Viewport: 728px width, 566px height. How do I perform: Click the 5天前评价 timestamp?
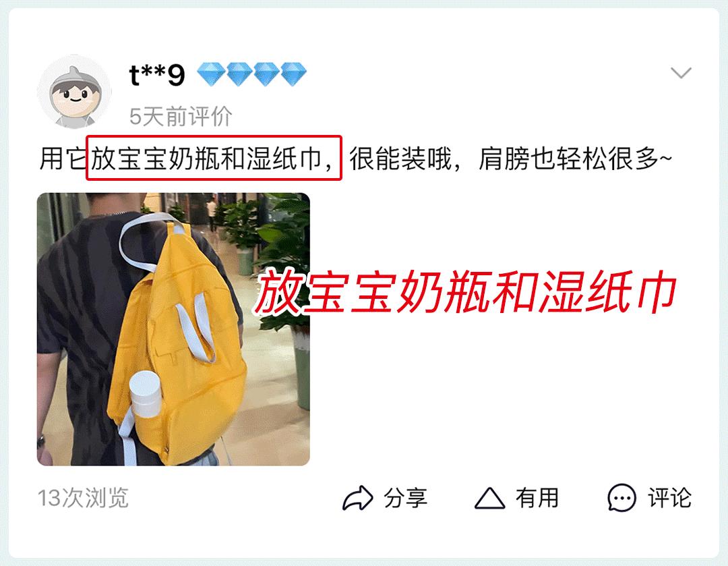coord(181,116)
